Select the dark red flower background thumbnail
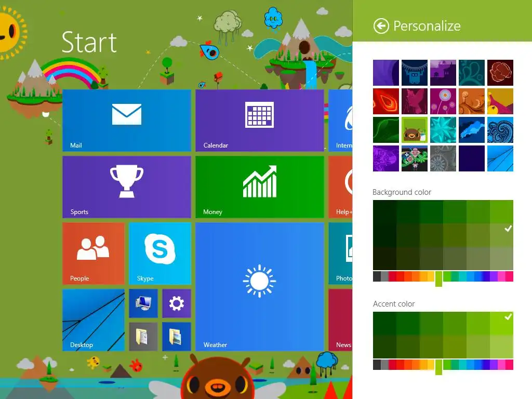 (x=500, y=73)
